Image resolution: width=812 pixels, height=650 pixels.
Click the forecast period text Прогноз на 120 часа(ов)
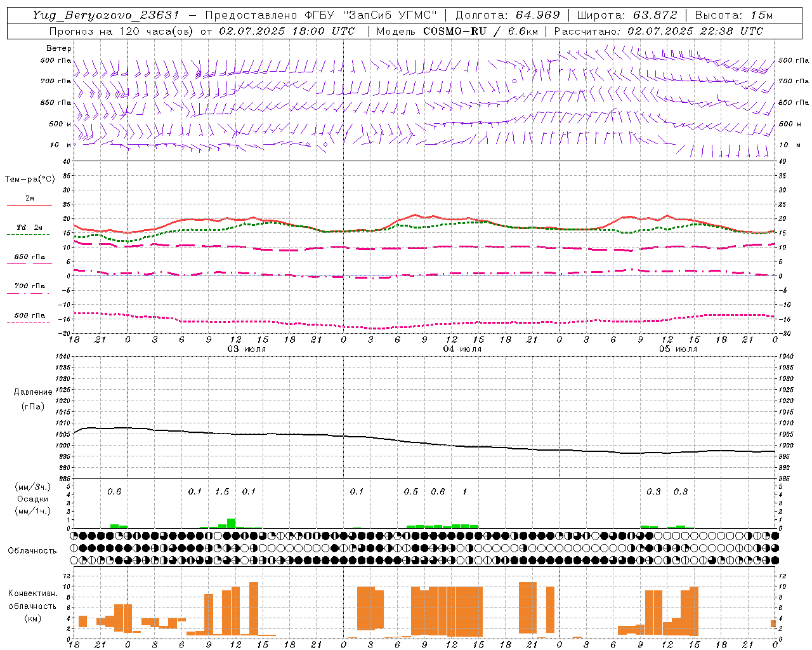pos(122,31)
